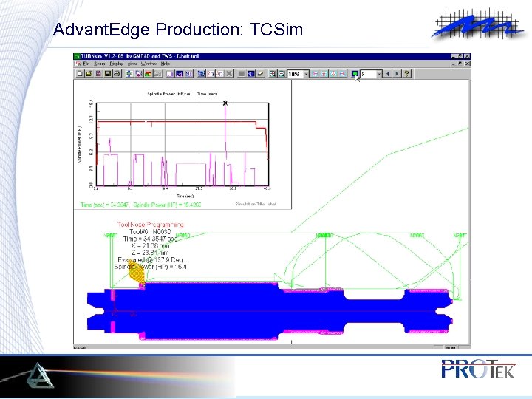This screenshot has width=532, height=399.
Task: Click the 2n toolbar icon
Action: click(x=211, y=74)
